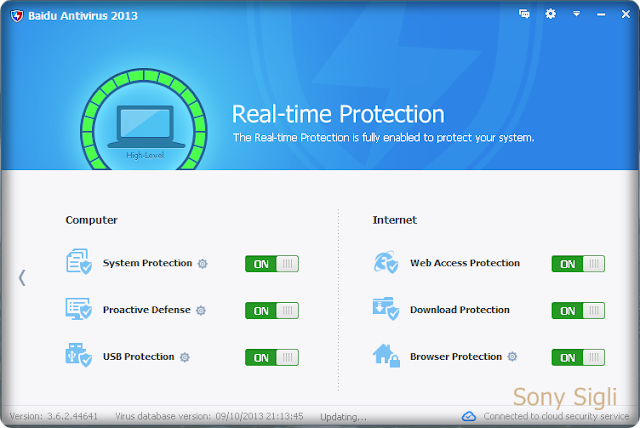
Task: Click the Proactive Defense monitor shield icon
Action: (78, 309)
